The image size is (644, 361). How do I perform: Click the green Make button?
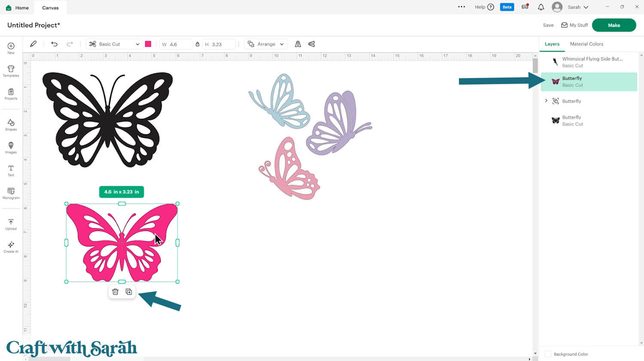[x=614, y=25]
